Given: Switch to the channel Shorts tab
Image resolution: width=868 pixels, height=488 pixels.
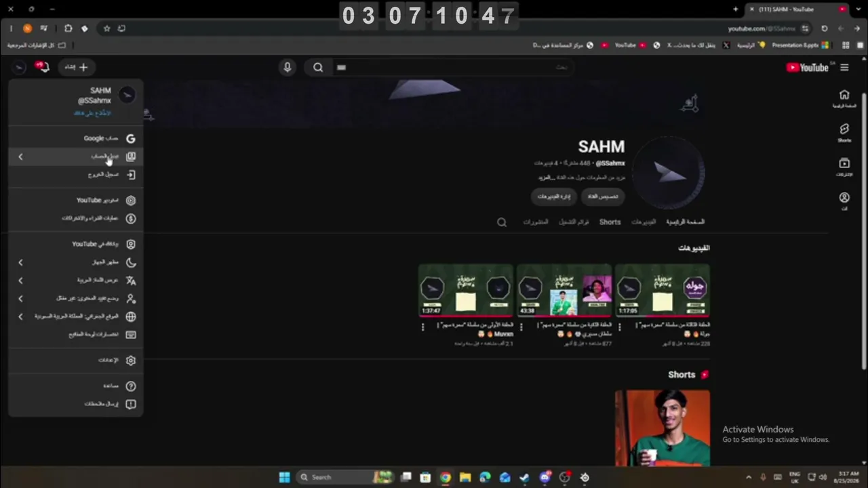Looking at the screenshot, I should (610, 222).
